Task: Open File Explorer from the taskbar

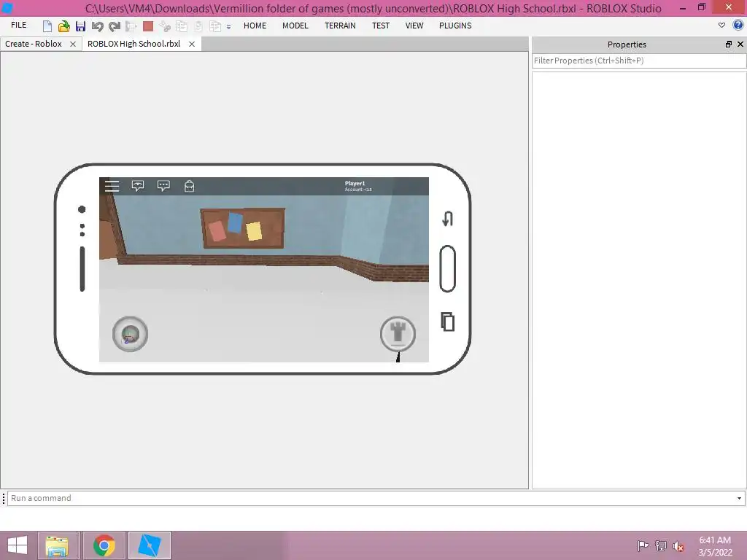Action: click(57, 545)
